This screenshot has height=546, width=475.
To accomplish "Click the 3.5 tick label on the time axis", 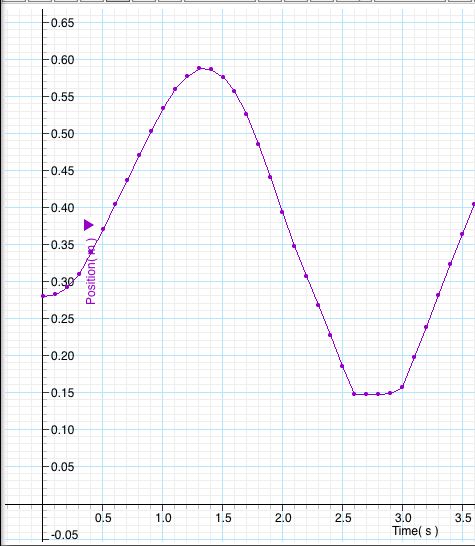I will [x=463, y=518].
